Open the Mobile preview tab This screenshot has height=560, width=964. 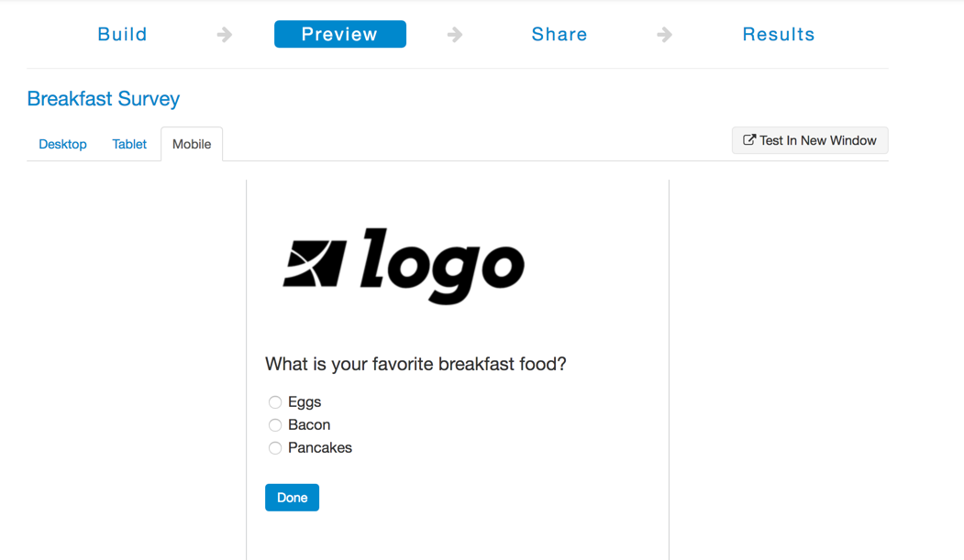click(192, 144)
